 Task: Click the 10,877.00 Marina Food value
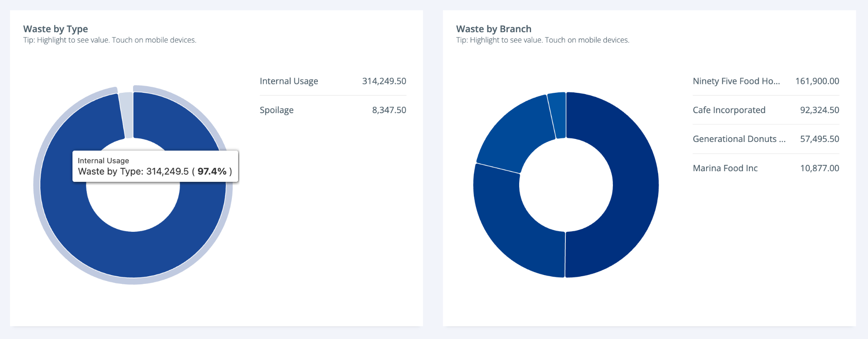pyautogui.click(x=819, y=168)
